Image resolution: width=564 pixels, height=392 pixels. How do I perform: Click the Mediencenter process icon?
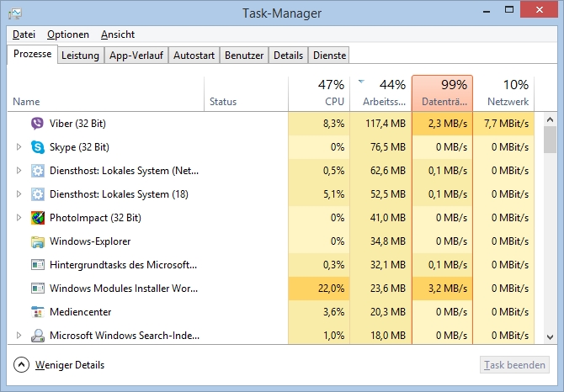point(37,312)
